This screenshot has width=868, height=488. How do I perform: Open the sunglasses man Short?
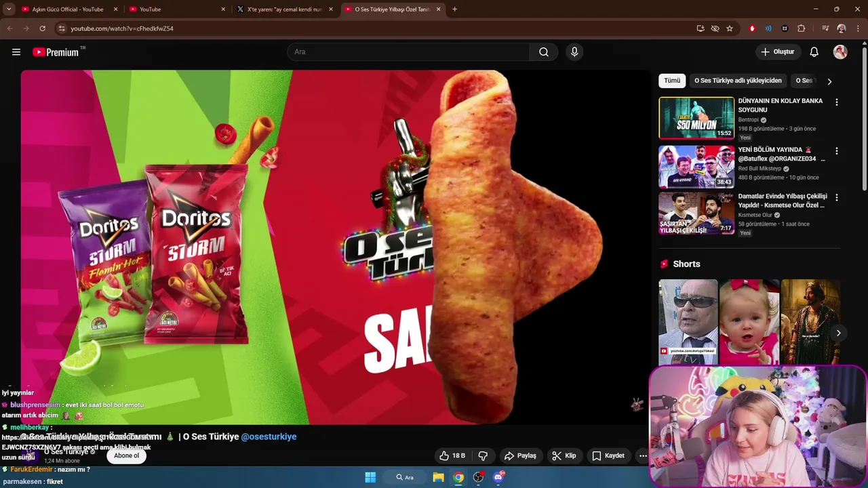pyautogui.click(x=688, y=322)
